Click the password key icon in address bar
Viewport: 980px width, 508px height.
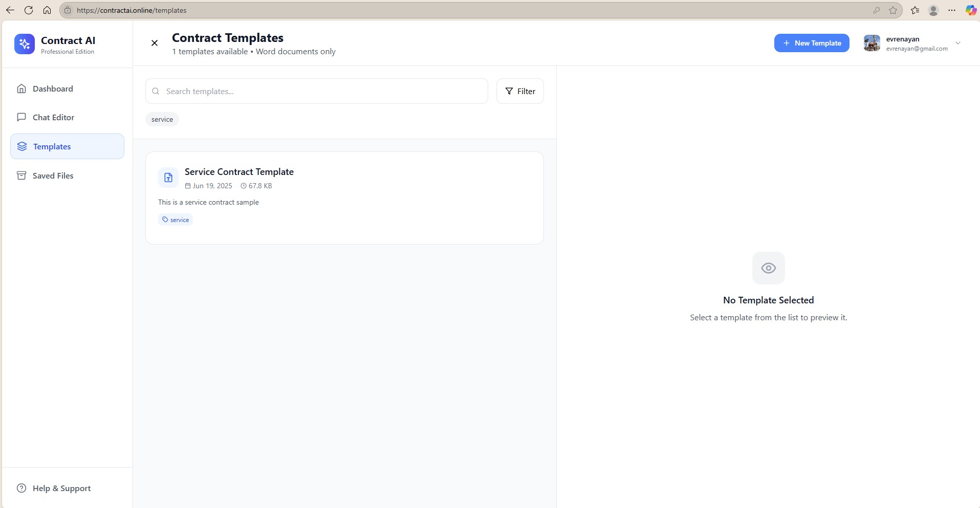877,10
